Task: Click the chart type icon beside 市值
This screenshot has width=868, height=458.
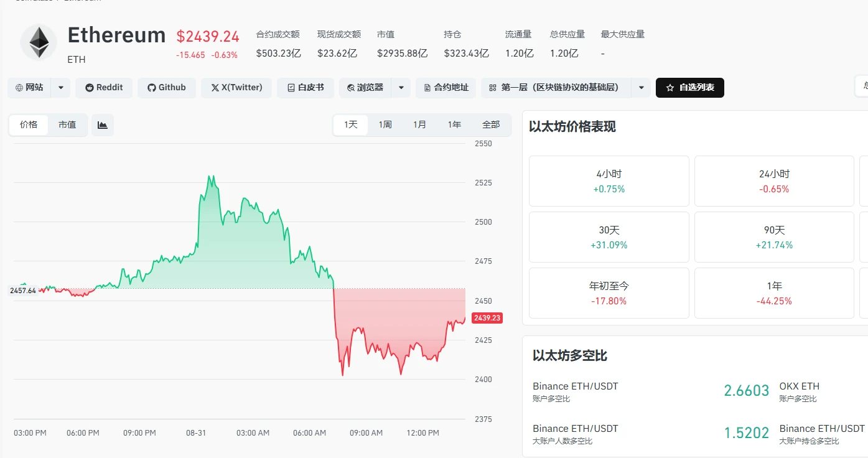Action: coord(103,125)
